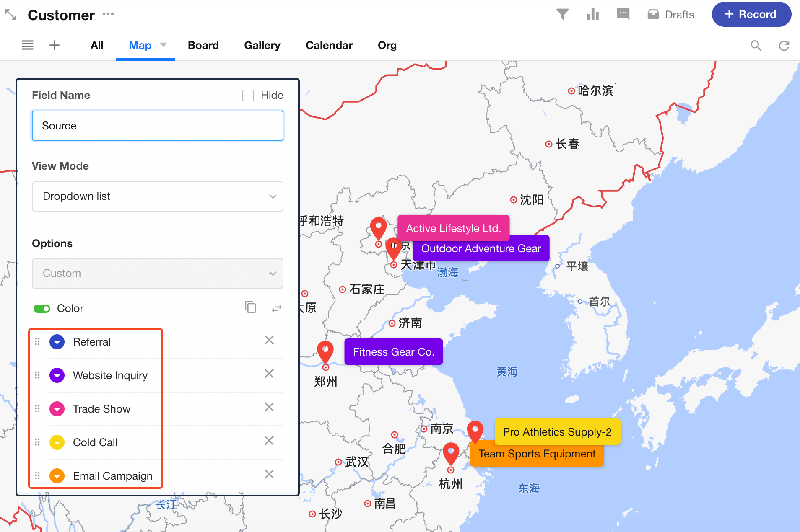Refresh the view with reload icon
The image size is (800, 532).
[784, 46]
